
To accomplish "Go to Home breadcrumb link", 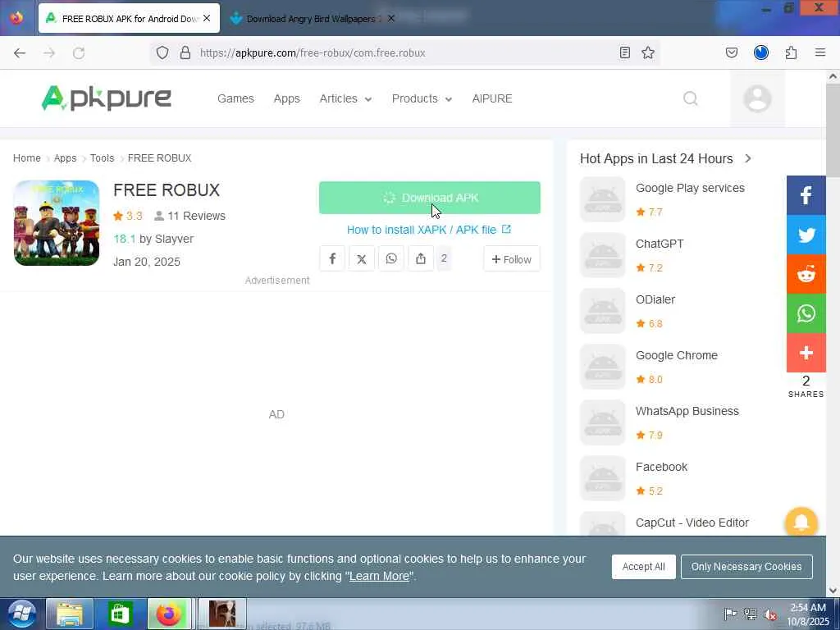I will [27, 158].
